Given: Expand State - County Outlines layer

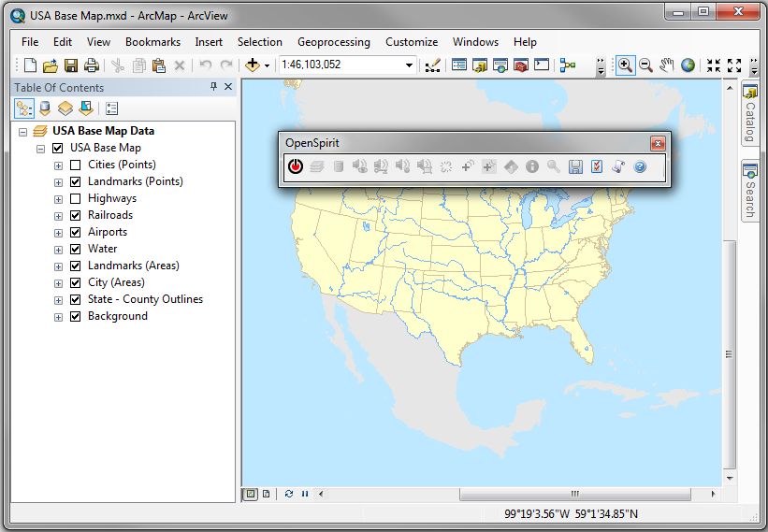Looking at the screenshot, I should (x=58, y=300).
